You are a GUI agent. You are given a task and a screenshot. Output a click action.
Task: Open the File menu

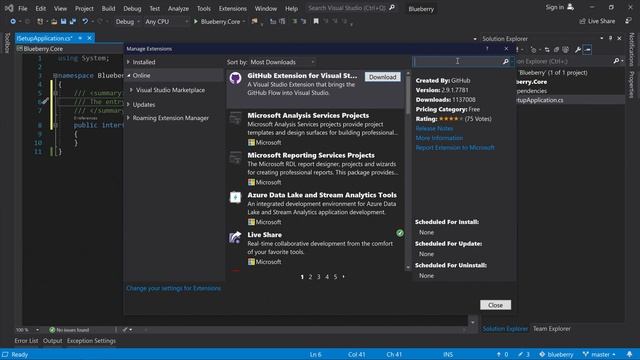pyautogui.click(x=22, y=8)
